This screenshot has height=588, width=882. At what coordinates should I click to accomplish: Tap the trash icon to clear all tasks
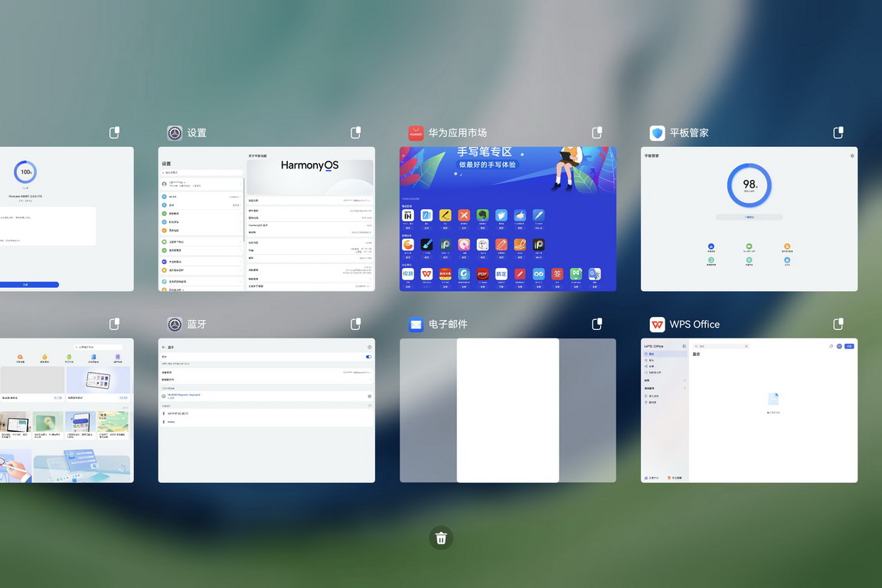click(441, 538)
